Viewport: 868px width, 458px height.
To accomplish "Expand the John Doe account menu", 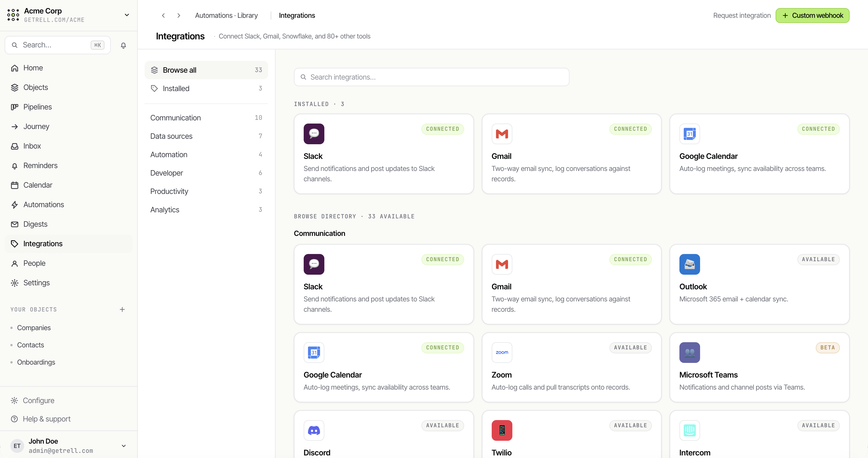I will tap(124, 446).
